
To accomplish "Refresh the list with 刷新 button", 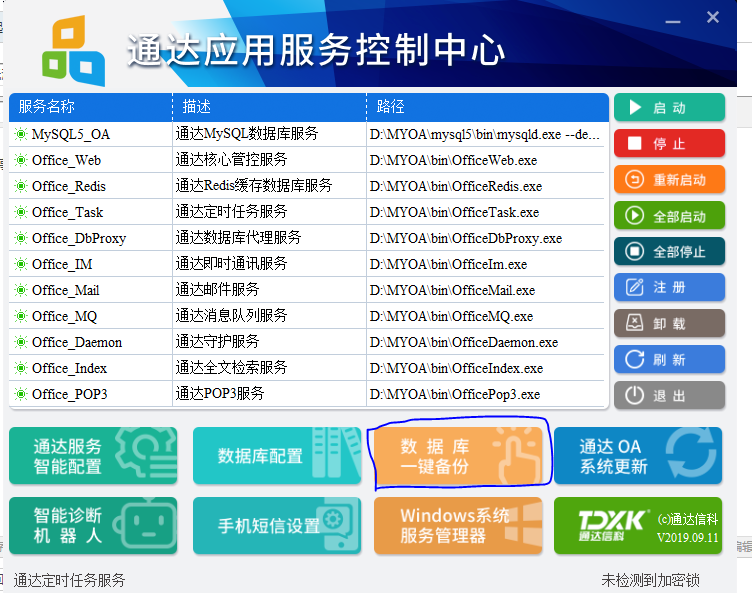I will (669, 359).
